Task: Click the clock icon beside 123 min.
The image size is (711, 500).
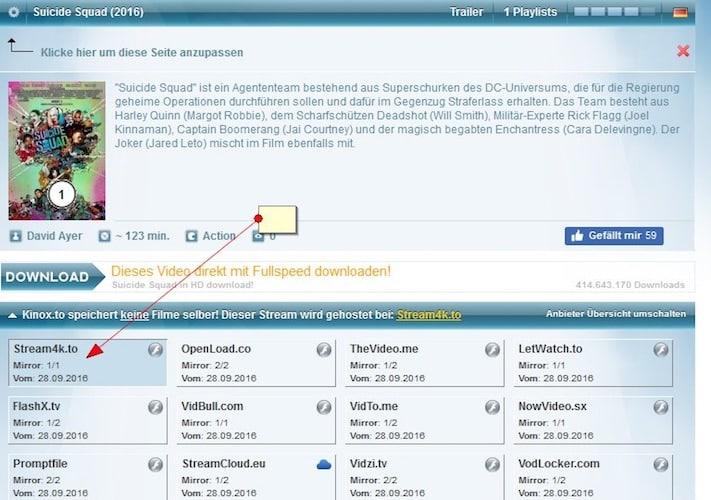Action: point(105,236)
